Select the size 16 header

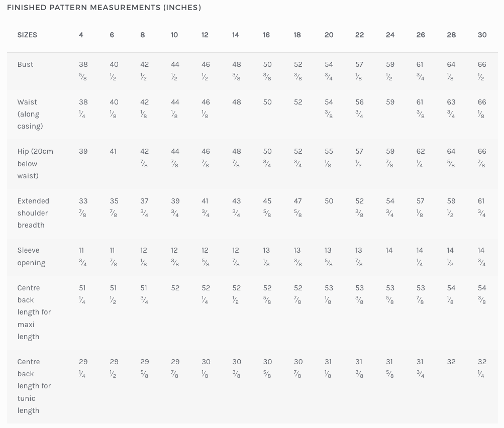pyautogui.click(x=266, y=35)
